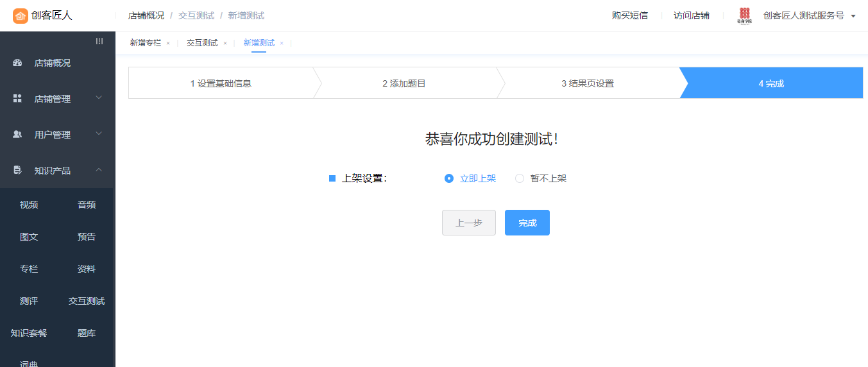Screen dimensions: 868x367
Task: Click the 用户管理 people icon in sidebar
Action: tap(17, 135)
